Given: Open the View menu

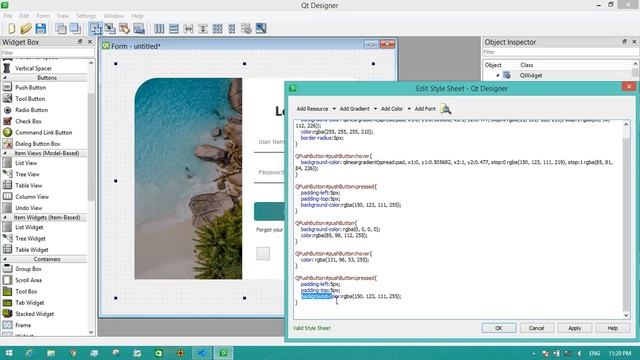Looking at the screenshot, I should pos(62,16).
